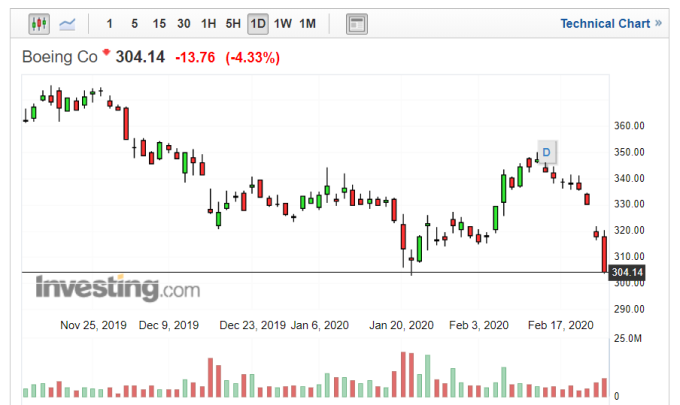
Task: Click the Dec 9, 2019 date label
Action: pyautogui.click(x=169, y=325)
